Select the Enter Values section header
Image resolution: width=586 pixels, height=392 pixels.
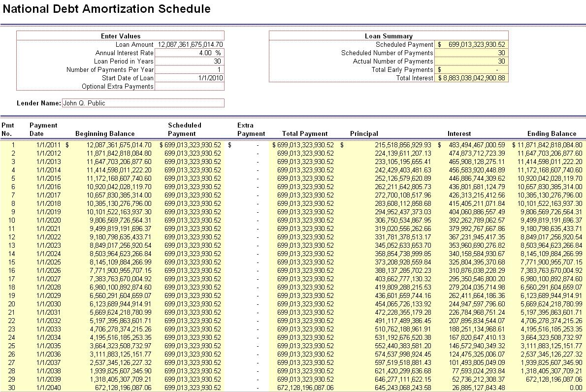coord(121,36)
